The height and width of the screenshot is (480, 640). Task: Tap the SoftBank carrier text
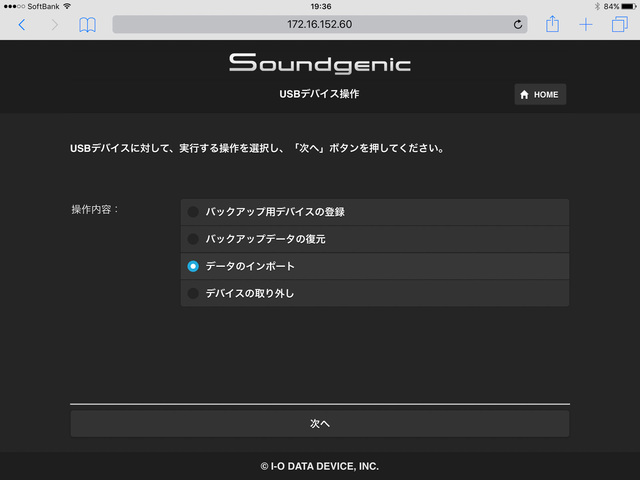point(43,7)
